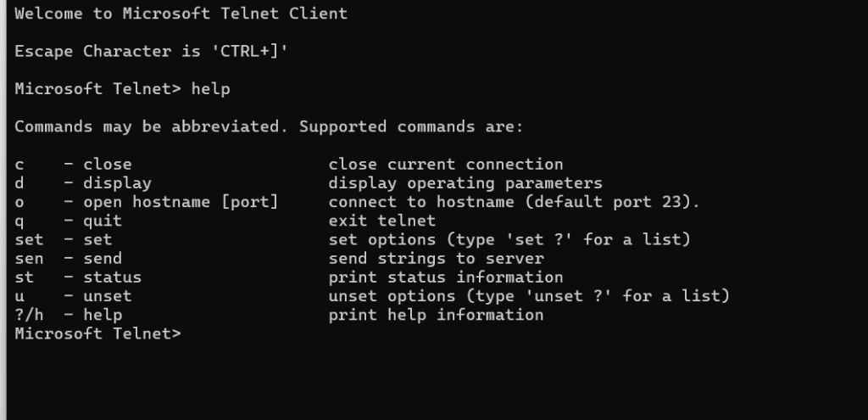Select the 'display' command entry
This screenshot has height=420, width=868.
pos(117,183)
